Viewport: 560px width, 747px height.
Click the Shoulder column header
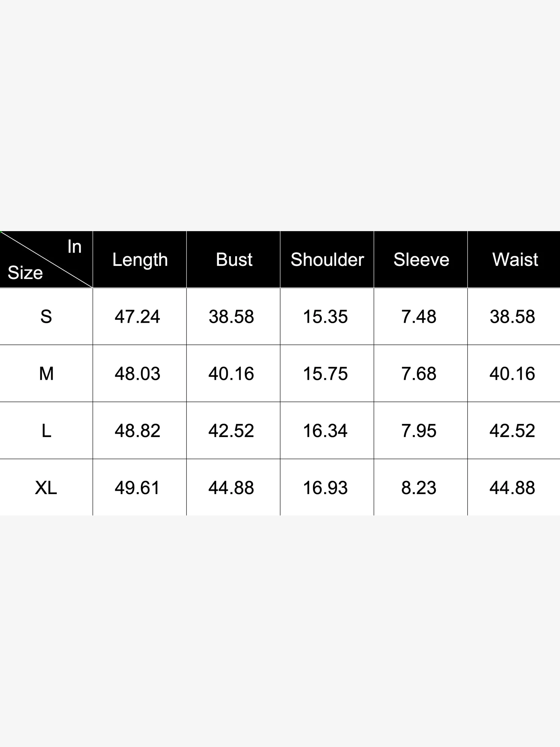pos(327,260)
